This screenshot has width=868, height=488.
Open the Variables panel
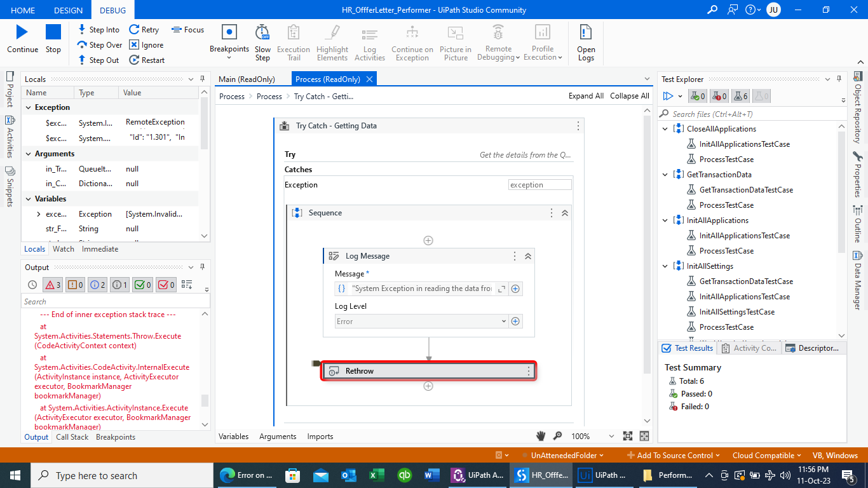pos(234,437)
